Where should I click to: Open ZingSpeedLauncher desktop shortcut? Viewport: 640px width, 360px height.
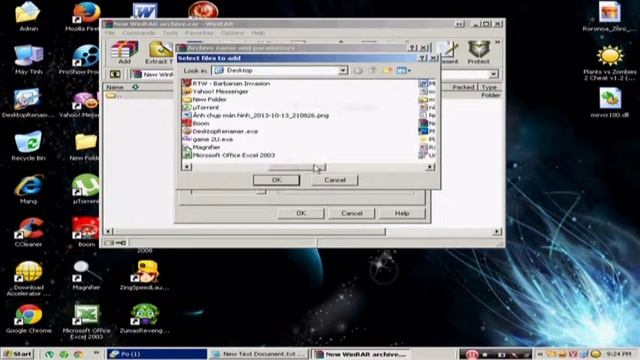point(144,276)
